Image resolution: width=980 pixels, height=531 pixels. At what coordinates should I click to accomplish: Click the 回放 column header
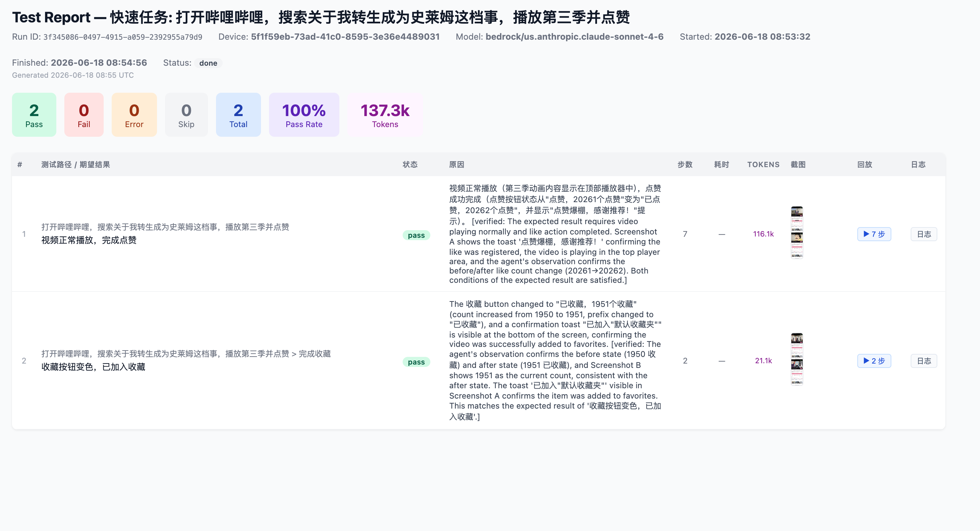pyautogui.click(x=865, y=164)
